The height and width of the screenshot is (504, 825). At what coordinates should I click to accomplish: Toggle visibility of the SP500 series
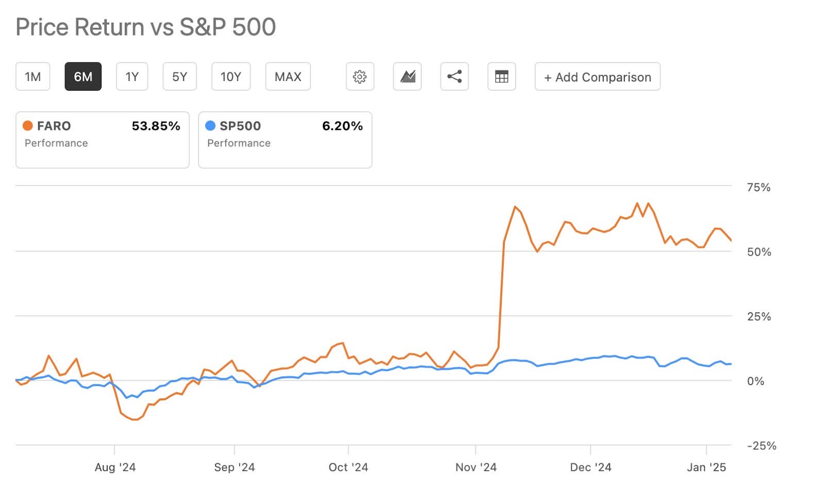pos(209,126)
